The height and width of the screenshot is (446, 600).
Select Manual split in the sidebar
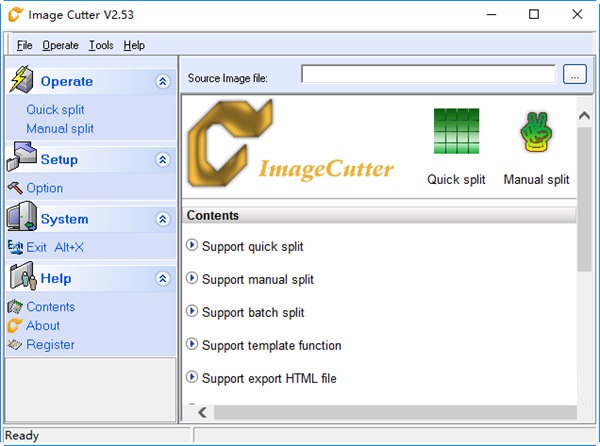(60, 129)
